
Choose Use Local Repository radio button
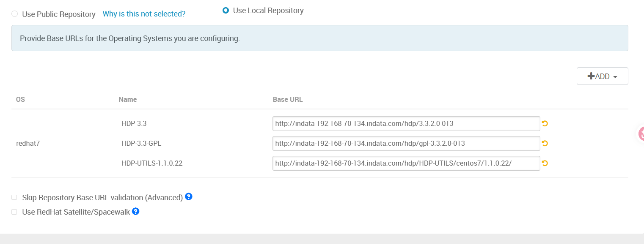pos(226,10)
